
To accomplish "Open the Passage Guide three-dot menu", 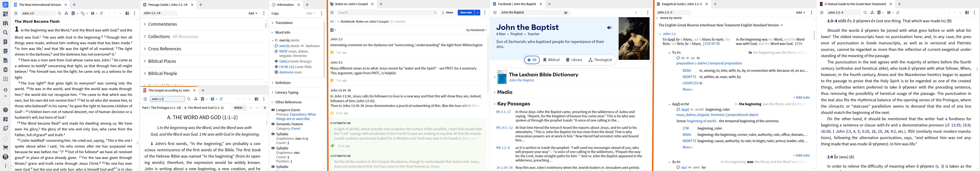I will 264,13.
